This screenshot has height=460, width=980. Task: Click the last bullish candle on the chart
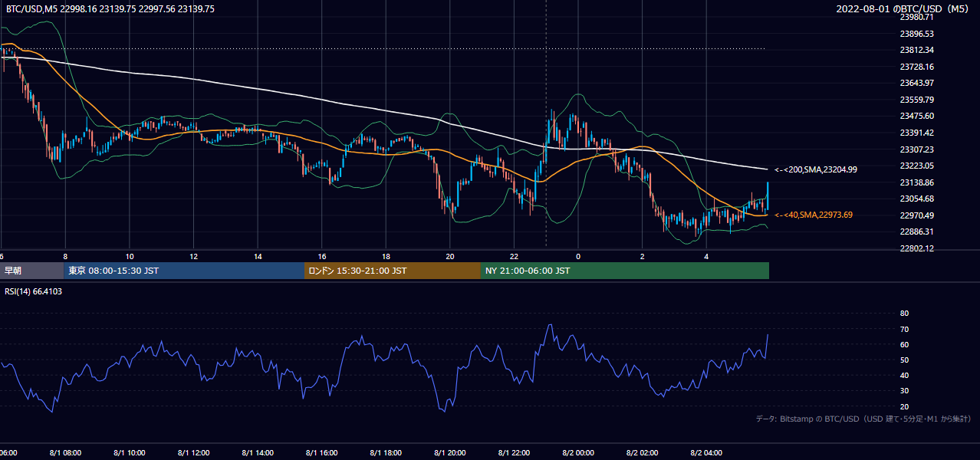point(768,196)
